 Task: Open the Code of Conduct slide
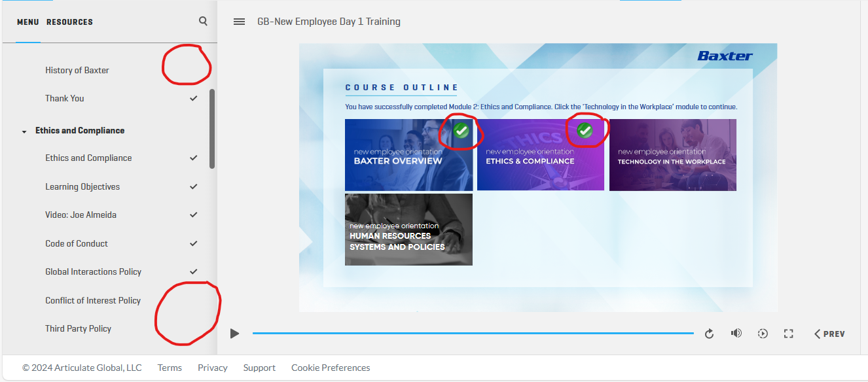click(77, 243)
